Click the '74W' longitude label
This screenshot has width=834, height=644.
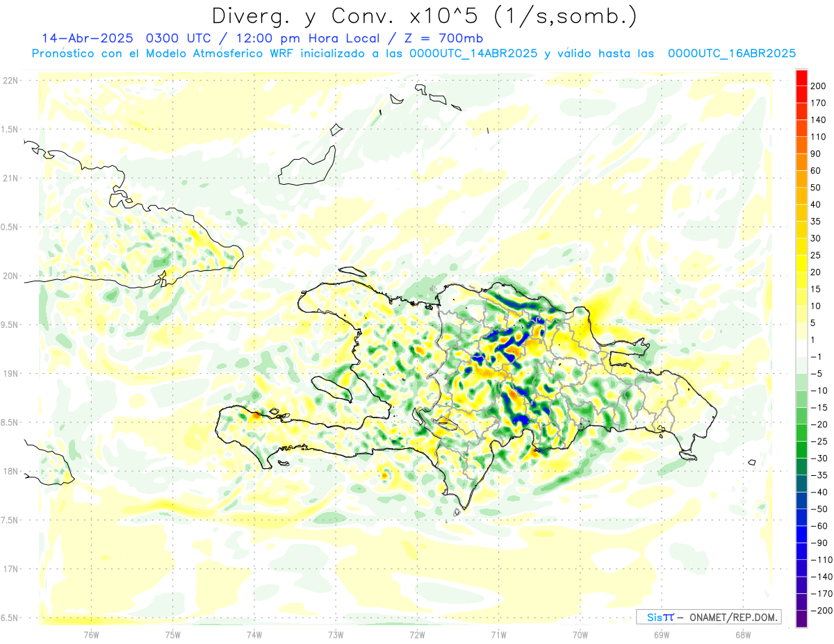point(254,634)
